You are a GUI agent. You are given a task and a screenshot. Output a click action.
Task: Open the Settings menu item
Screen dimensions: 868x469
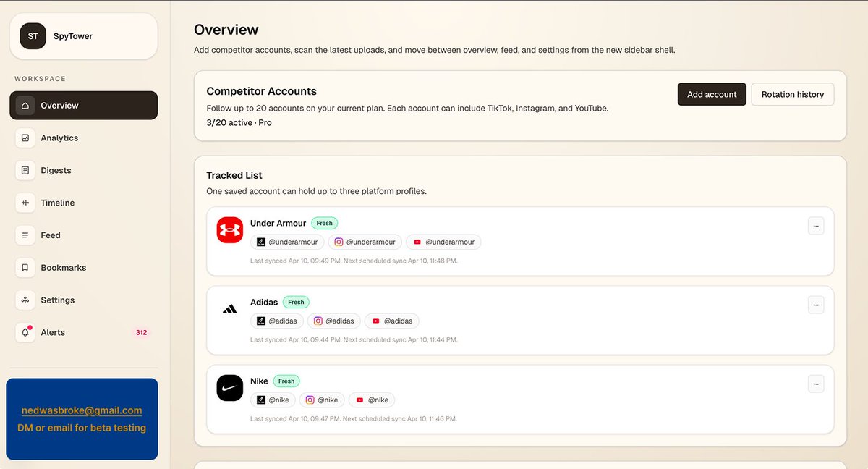click(x=83, y=300)
